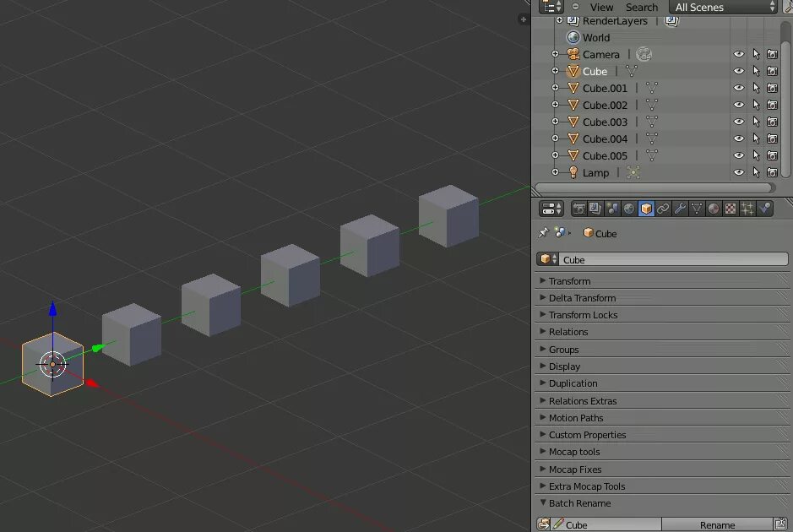Click the mesh data icon beside Cube

pos(632,71)
